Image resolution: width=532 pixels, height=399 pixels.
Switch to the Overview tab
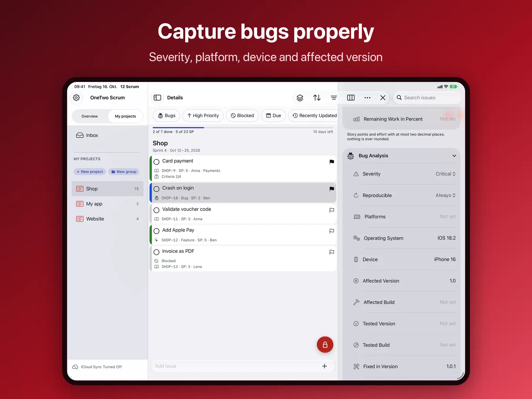[x=90, y=116]
